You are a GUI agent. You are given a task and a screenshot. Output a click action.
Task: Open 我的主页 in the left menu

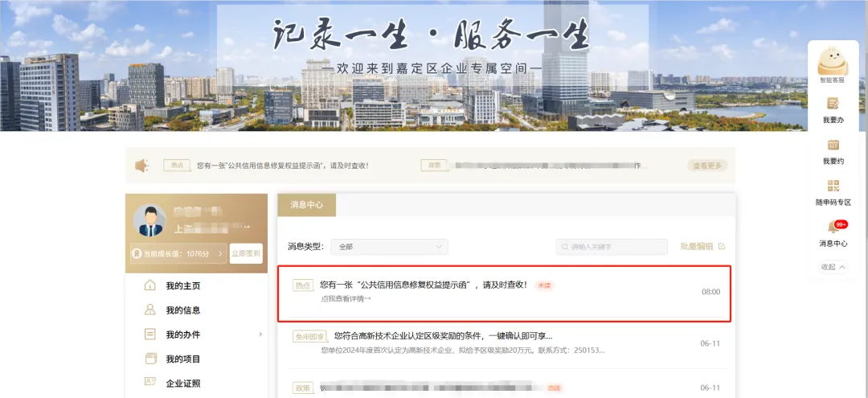[182, 286]
